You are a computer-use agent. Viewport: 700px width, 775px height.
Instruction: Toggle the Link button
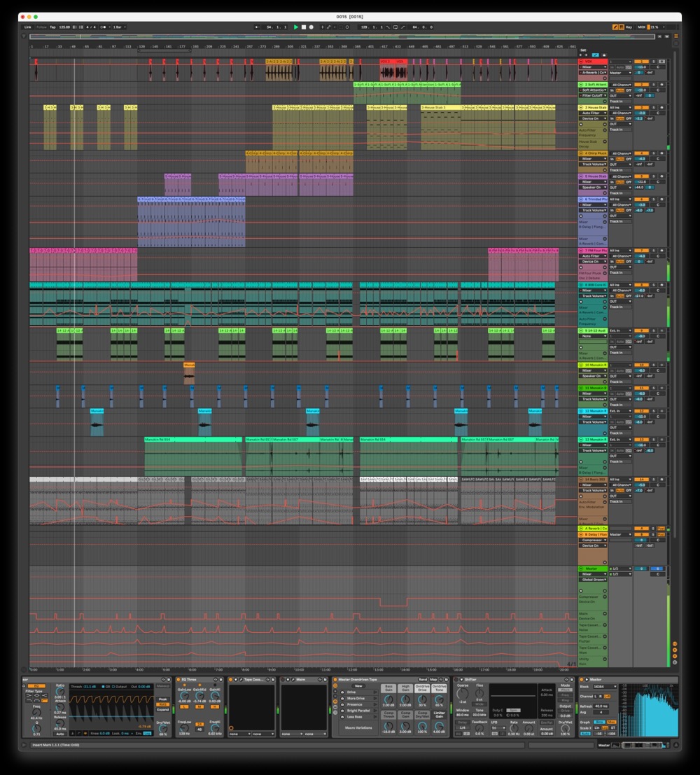28,27
